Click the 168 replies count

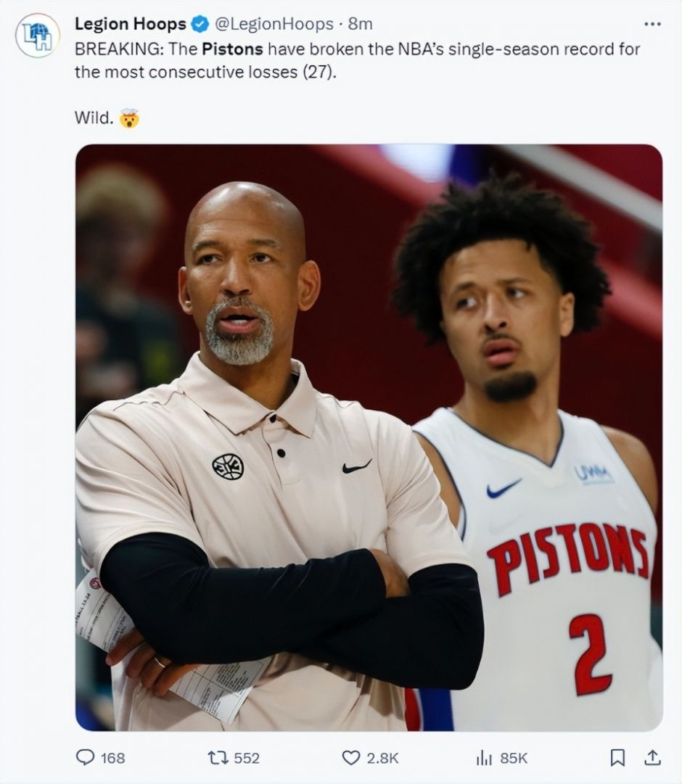point(112,758)
